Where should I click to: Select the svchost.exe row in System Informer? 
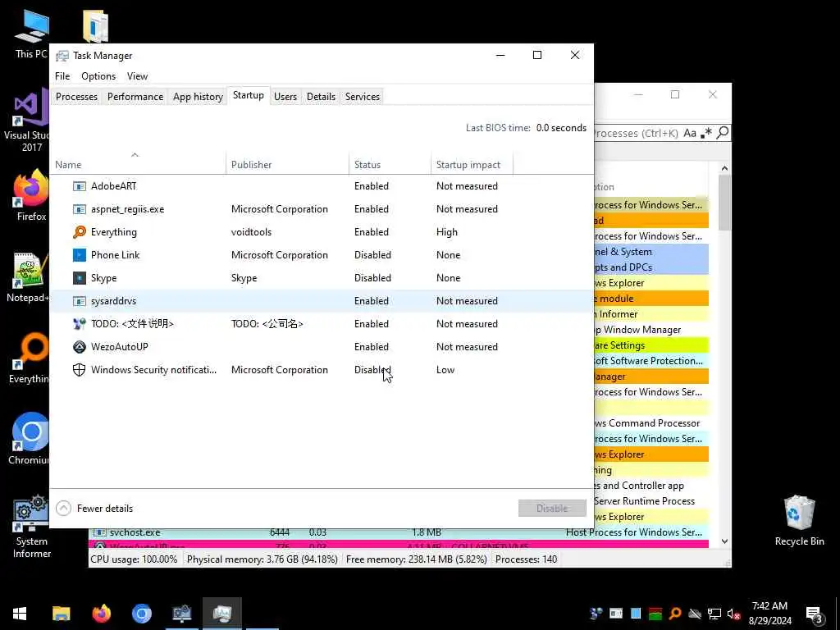(x=399, y=532)
